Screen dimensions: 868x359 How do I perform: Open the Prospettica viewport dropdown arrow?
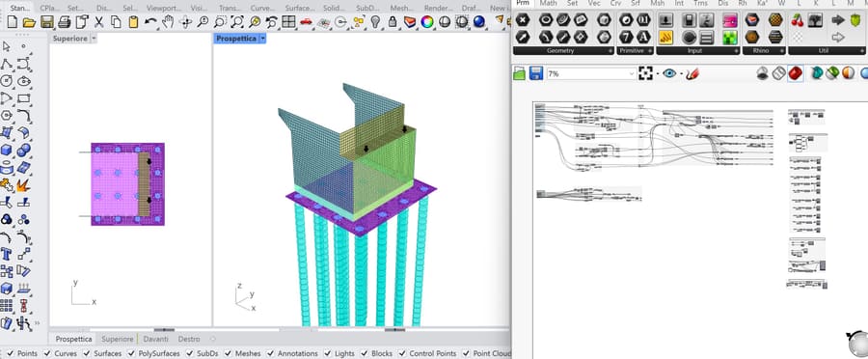point(262,39)
